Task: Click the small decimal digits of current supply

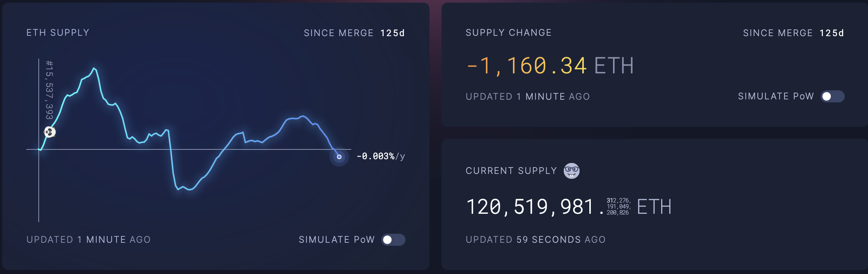Action: click(618, 207)
